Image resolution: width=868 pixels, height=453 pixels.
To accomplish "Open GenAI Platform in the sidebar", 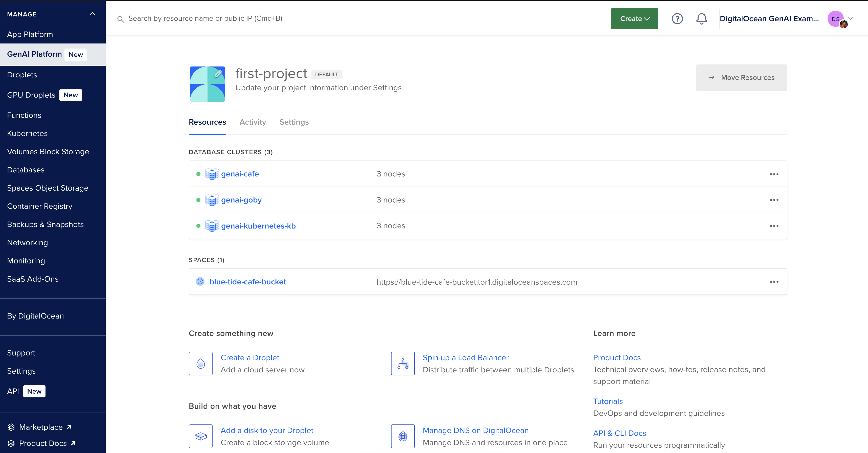I will (x=34, y=54).
